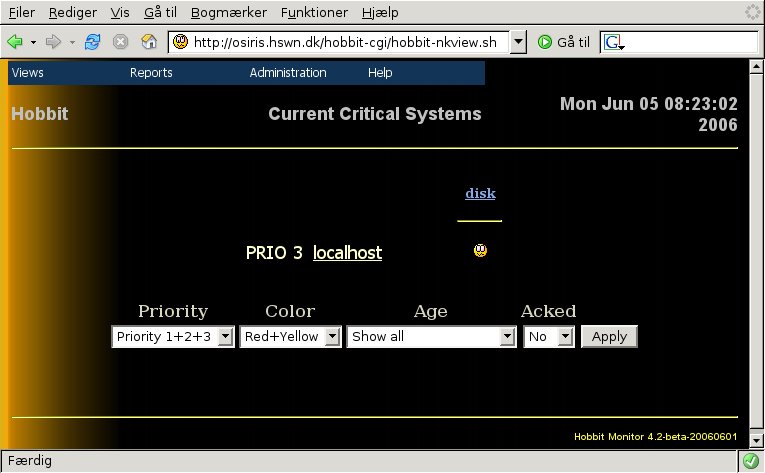765x473 pixels.
Task: Click into the URL address field
Action: click(350, 42)
